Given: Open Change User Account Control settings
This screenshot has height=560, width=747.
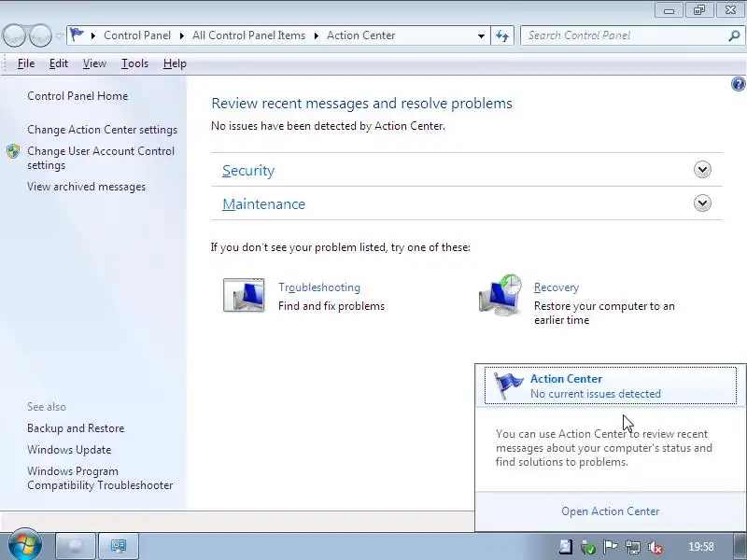Looking at the screenshot, I should [x=101, y=158].
